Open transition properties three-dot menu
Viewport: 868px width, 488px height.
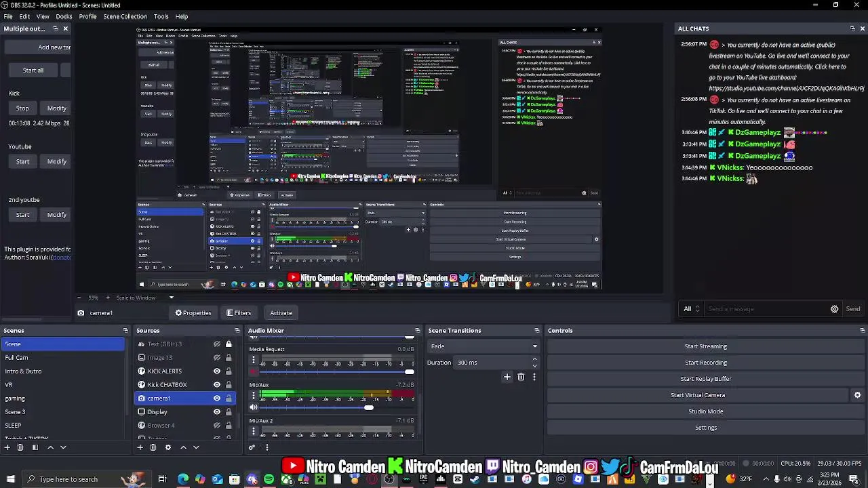[534, 377]
